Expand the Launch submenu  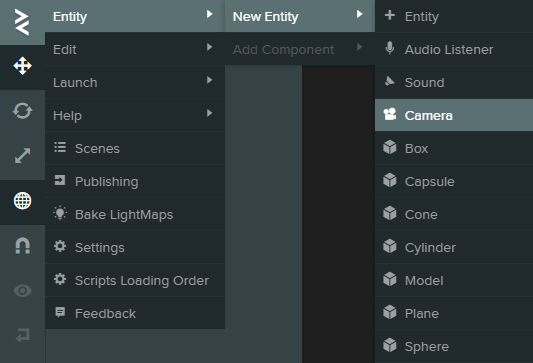tap(135, 82)
